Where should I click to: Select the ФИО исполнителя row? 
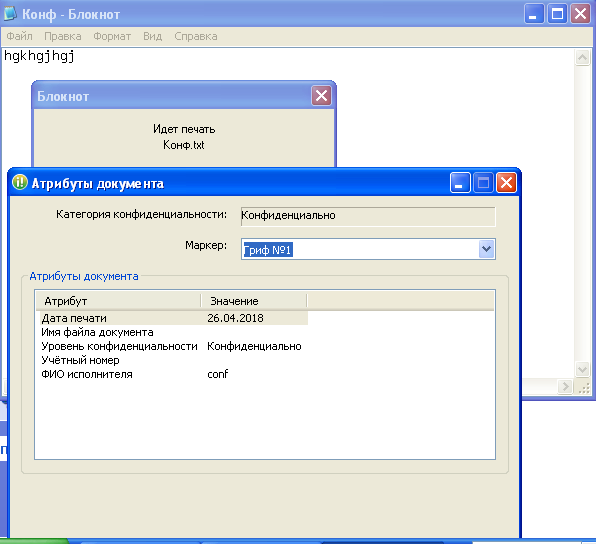[173, 374]
